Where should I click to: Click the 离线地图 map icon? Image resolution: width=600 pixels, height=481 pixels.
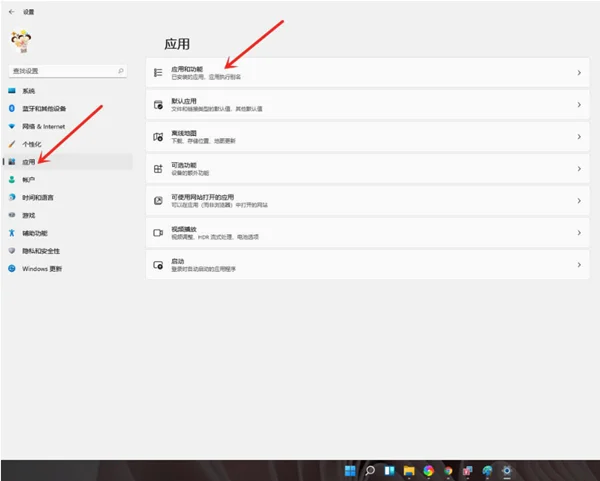point(158,137)
